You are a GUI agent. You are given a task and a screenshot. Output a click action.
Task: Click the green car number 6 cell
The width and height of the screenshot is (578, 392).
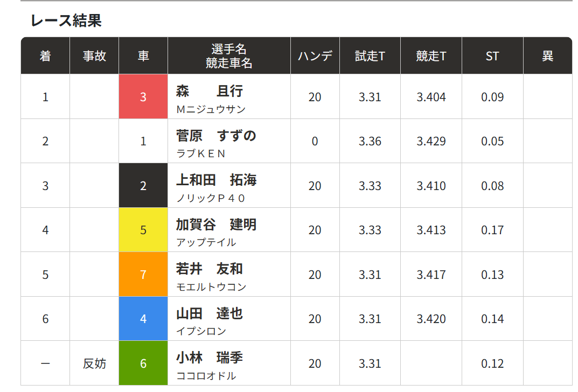tap(143, 363)
